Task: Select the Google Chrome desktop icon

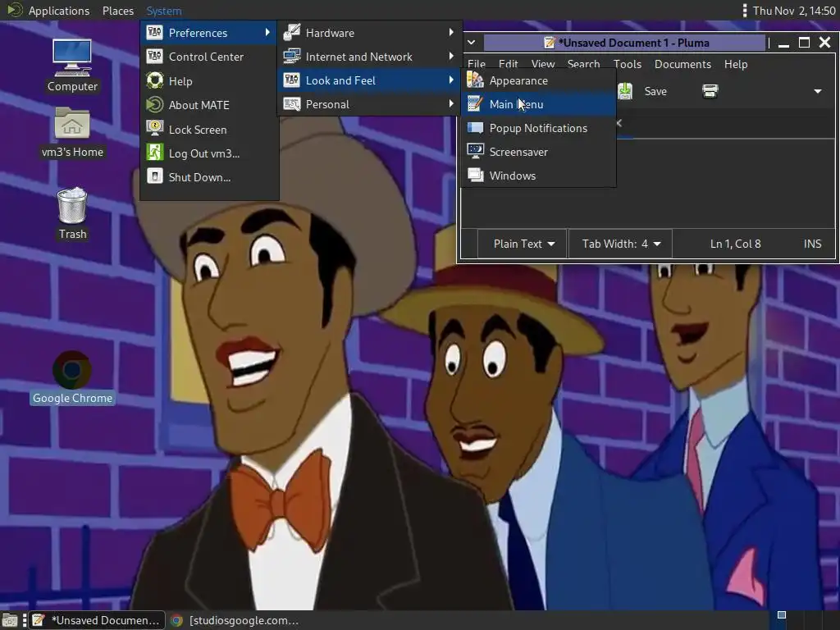Action: (72, 370)
